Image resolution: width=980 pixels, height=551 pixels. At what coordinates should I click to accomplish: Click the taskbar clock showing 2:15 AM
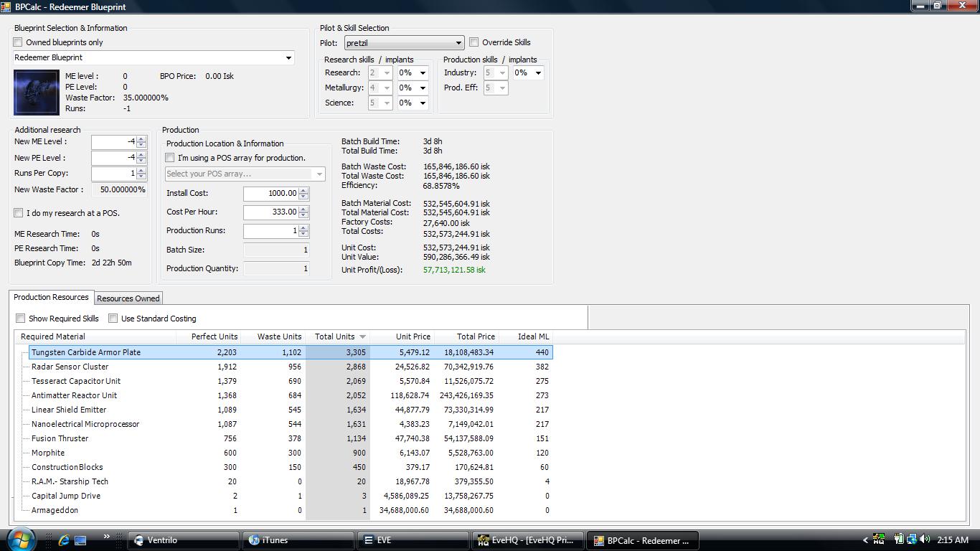click(952, 540)
